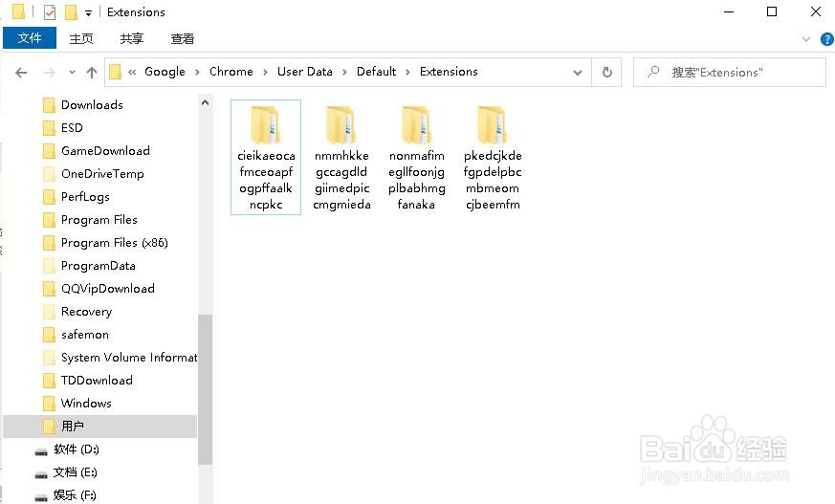The width and height of the screenshot is (835, 504).
Task: Expand the chevron after Default breadcrumb
Action: [x=407, y=72]
